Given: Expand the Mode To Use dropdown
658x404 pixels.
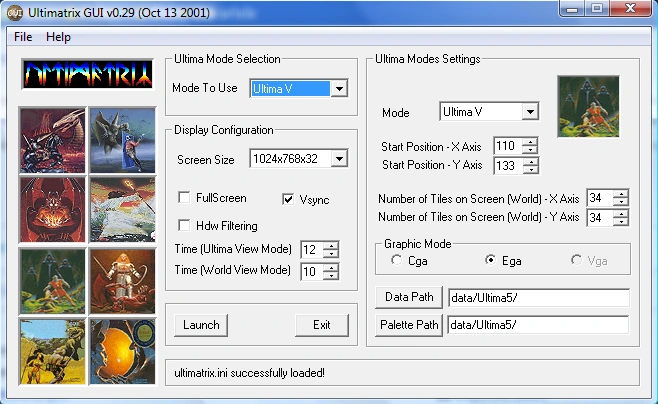Looking at the screenshot, I should point(339,89).
